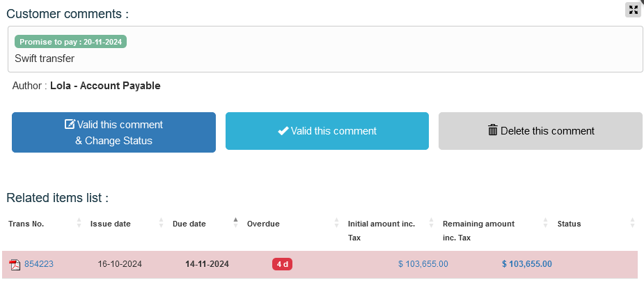
Task: Sort by Trans No. column
Action: [x=26, y=224]
